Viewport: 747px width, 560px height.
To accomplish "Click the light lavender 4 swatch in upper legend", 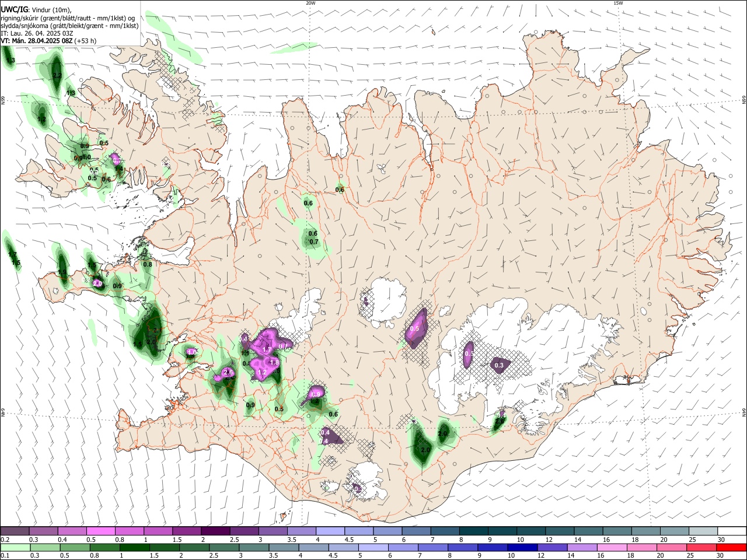I will [x=330, y=531].
